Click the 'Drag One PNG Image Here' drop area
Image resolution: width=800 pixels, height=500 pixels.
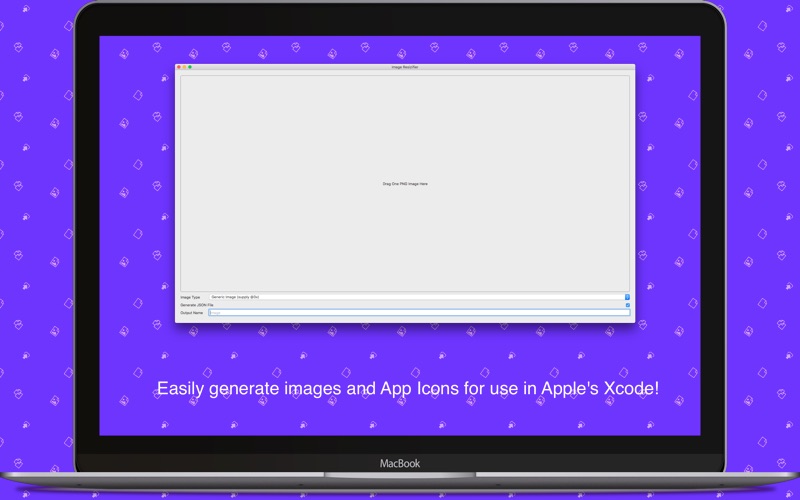tap(405, 184)
